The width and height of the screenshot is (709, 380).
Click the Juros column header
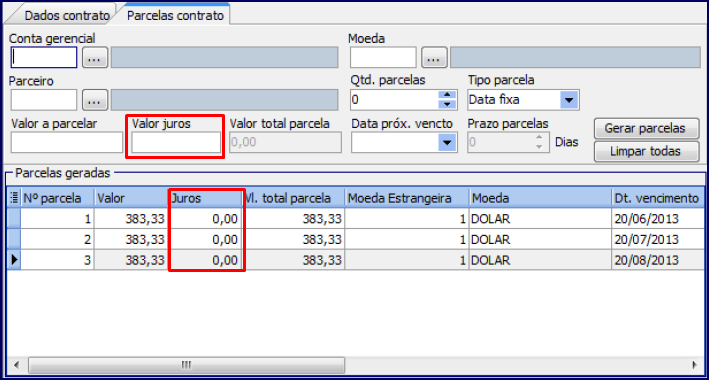coord(206,198)
